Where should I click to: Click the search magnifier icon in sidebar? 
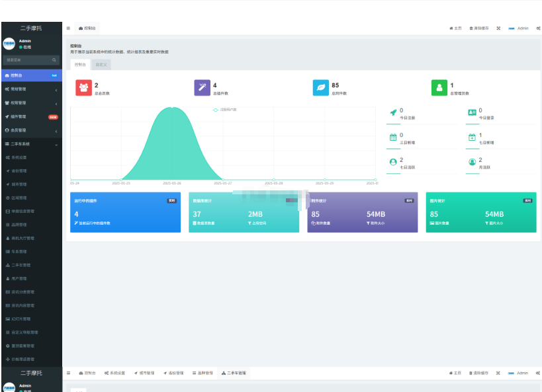54,60
